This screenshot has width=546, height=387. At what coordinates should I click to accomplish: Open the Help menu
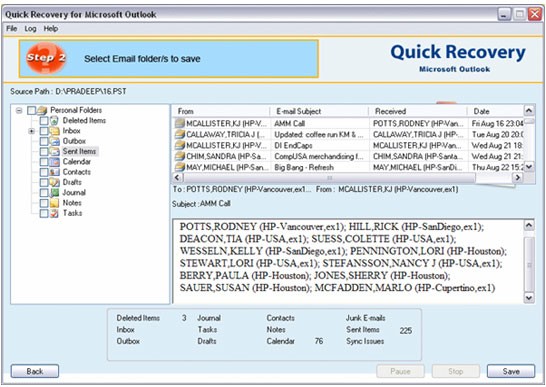(x=51, y=29)
